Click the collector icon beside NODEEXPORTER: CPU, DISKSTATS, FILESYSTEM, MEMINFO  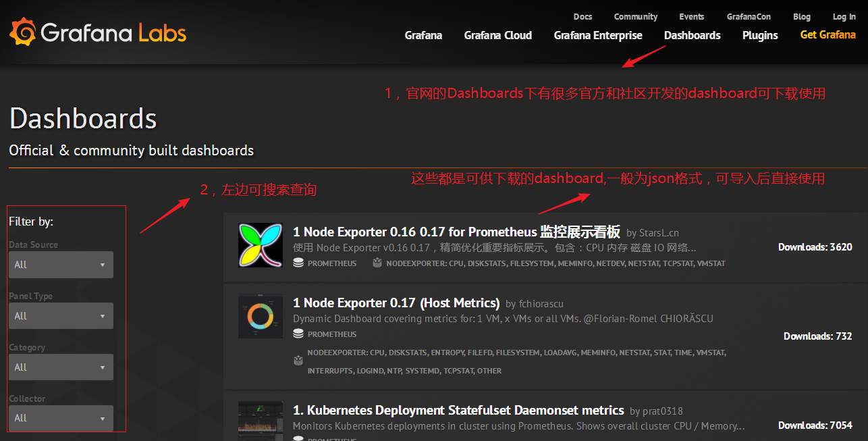[x=377, y=263]
